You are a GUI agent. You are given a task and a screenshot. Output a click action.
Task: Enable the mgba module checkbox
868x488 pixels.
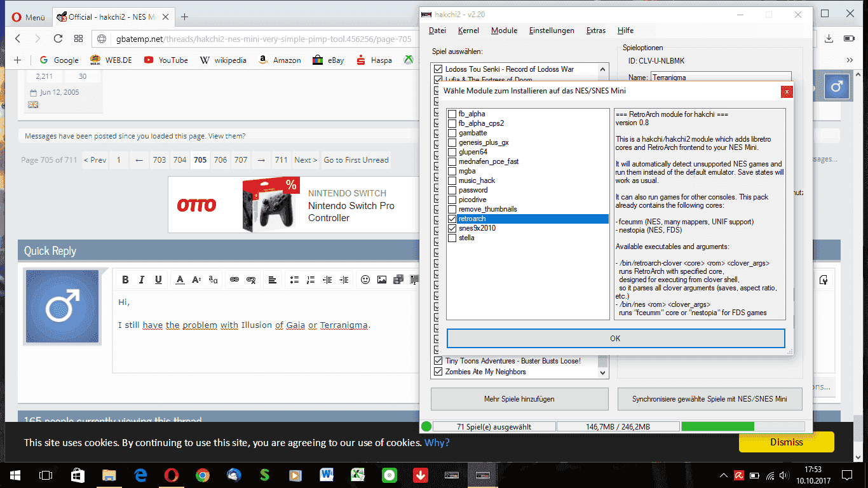[x=452, y=171]
